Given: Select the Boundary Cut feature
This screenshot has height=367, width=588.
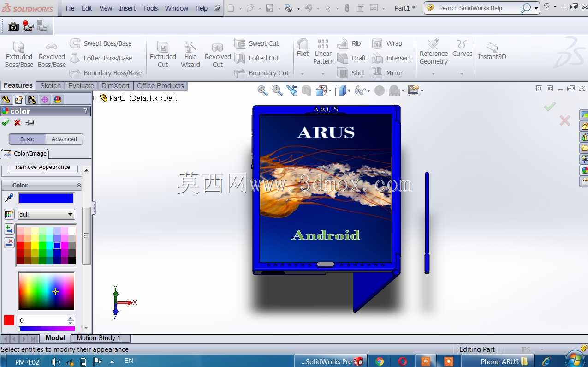Looking at the screenshot, I should 261,73.
